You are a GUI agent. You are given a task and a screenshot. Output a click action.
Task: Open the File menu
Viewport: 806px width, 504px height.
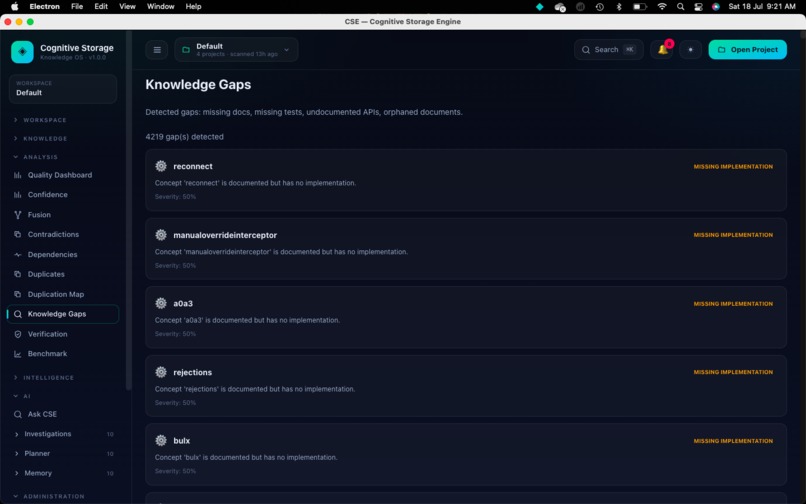click(x=77, y=7)
